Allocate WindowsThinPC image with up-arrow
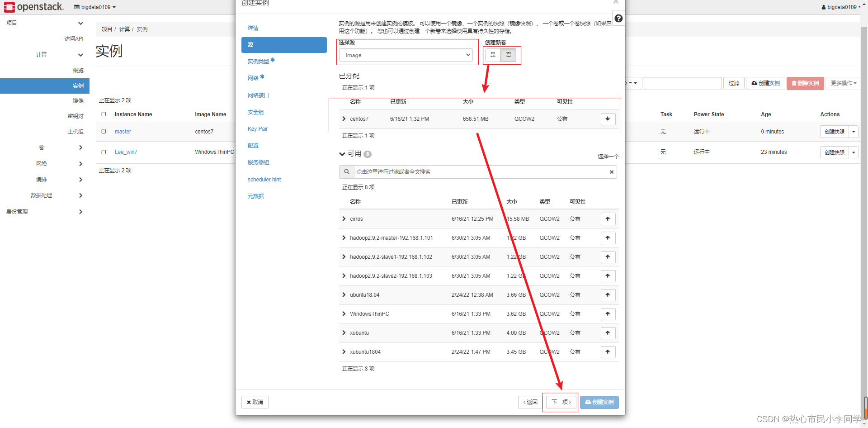 pos(608,314)
